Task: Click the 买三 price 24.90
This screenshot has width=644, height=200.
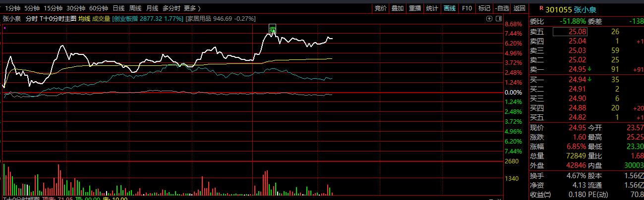Action: [578, 98]
